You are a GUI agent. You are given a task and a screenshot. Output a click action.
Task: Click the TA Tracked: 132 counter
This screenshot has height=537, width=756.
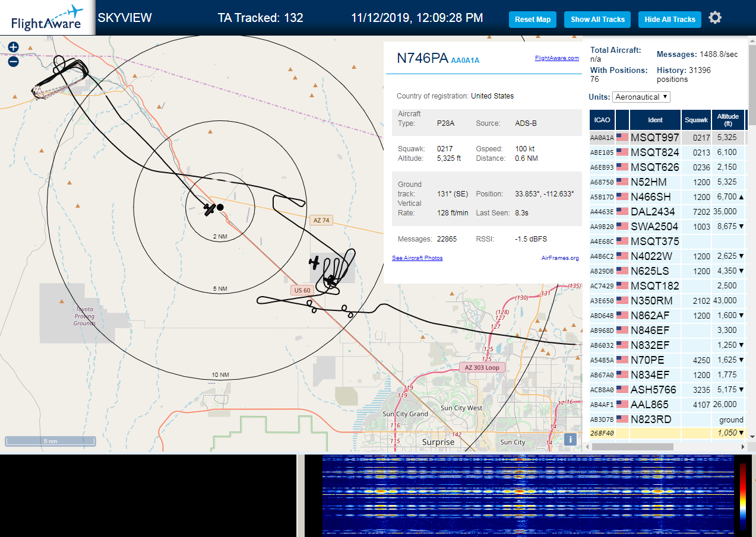pos(261,18)
